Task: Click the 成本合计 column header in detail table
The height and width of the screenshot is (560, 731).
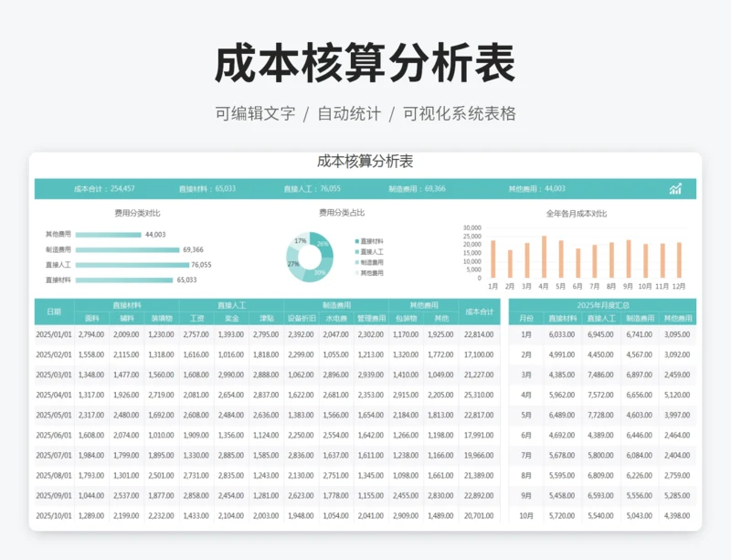Action: (x=479, y=312)
